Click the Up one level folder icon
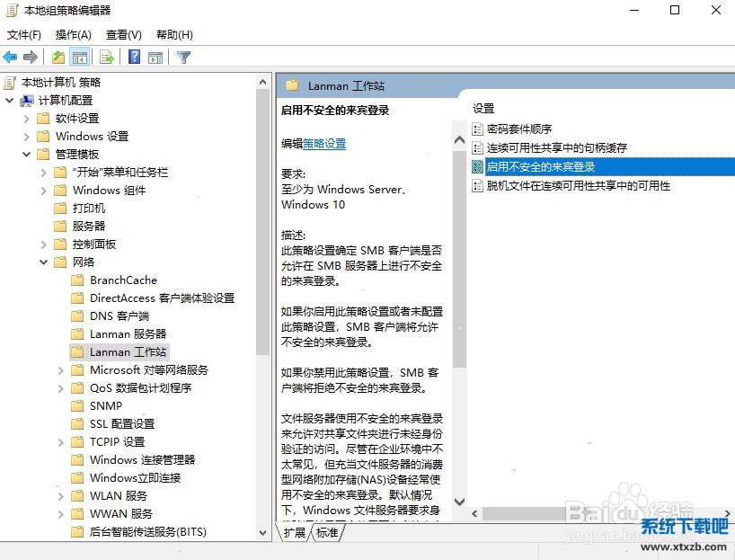 58,58
